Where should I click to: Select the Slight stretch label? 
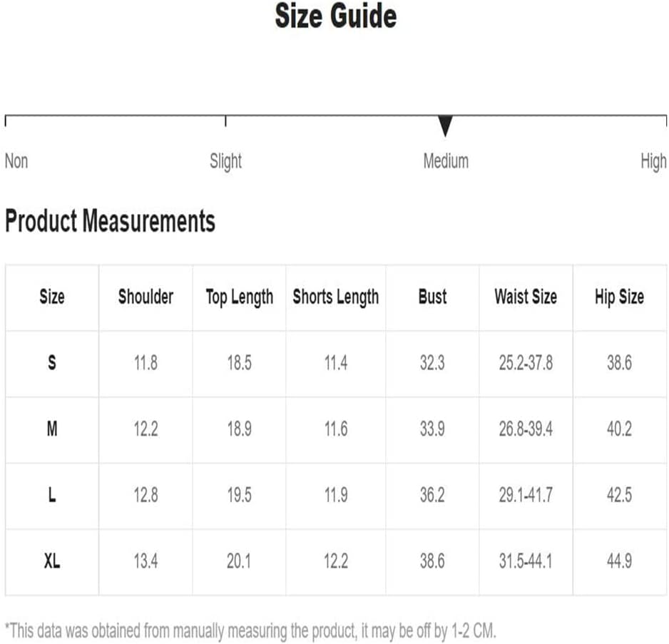225,162
